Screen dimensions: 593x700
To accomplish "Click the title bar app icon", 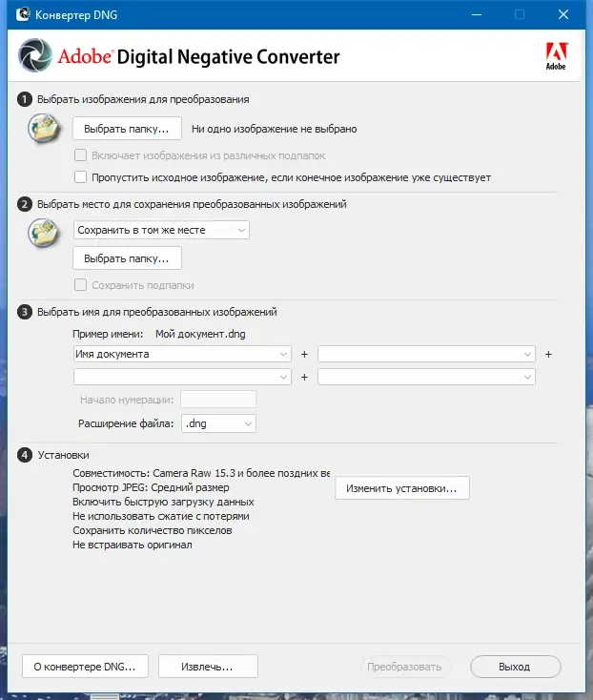I will [23, 14].
